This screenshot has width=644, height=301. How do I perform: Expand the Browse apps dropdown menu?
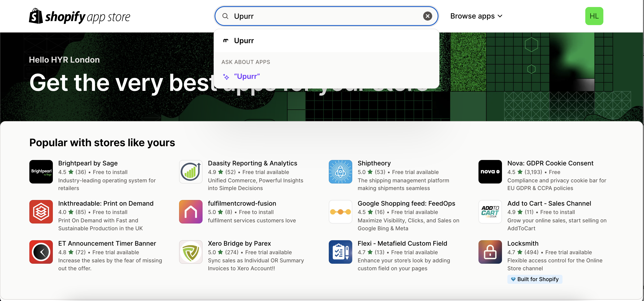tap(476, 16)
